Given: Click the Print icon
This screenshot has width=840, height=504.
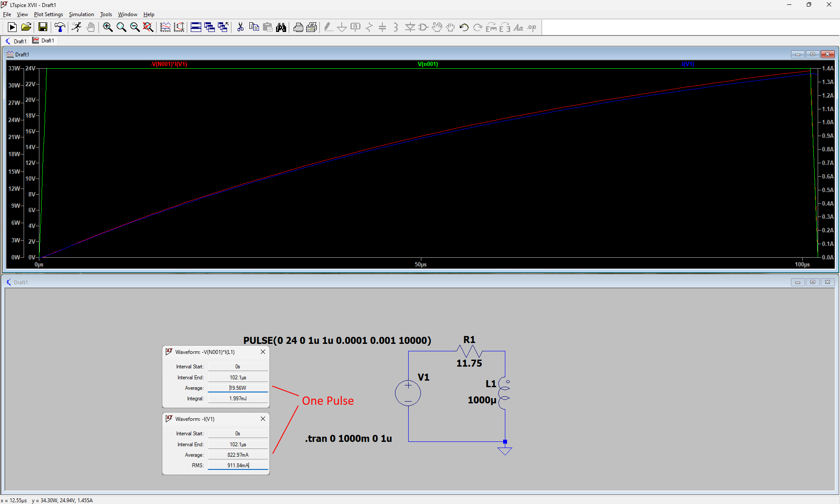Looking at the screenshot, I should point(298,27).
